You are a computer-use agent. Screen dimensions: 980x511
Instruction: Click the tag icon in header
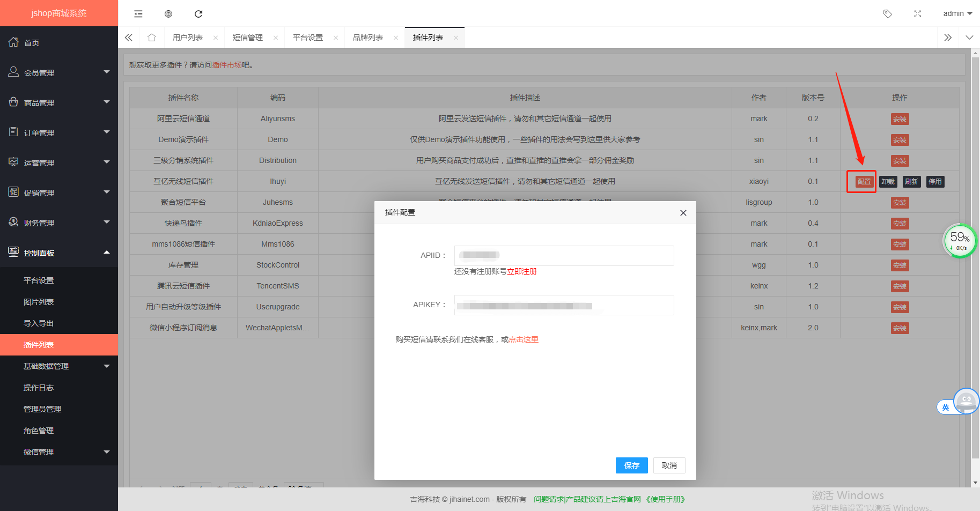(888, 14)
